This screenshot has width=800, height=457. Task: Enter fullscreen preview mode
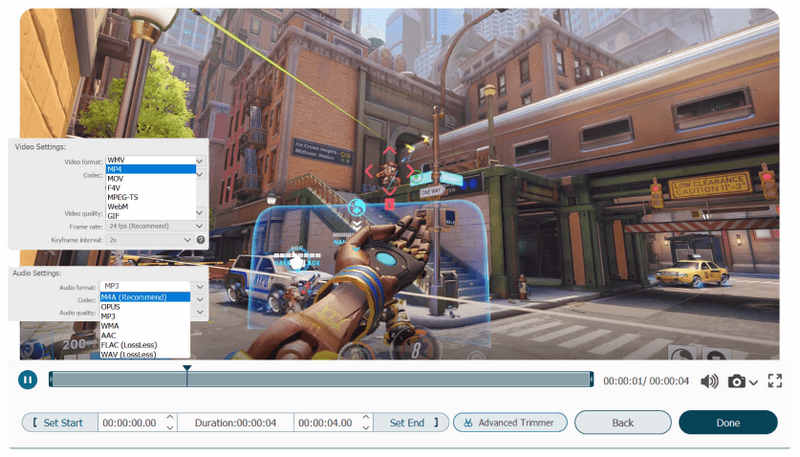tap(774, 381)
